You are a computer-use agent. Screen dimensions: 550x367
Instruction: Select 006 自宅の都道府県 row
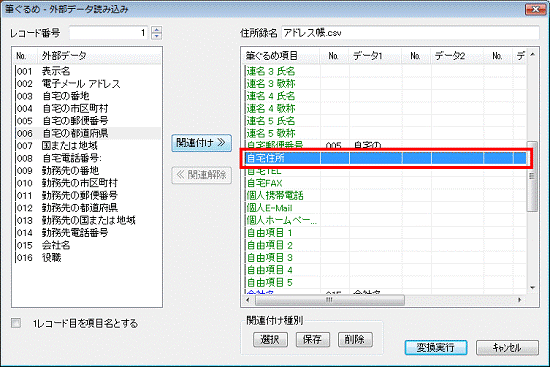pyautogui.click(x=88, y=133)
